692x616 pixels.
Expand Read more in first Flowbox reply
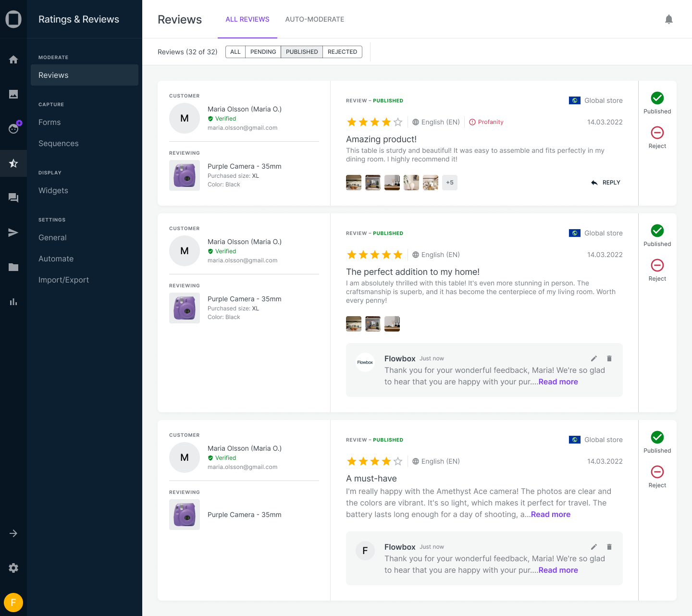pyautogui.click(x=558, y=382)
